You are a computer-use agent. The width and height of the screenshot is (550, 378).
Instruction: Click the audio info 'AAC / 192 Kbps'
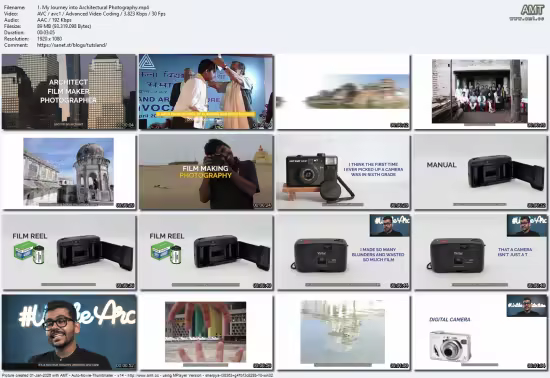[x=54, y=20]
